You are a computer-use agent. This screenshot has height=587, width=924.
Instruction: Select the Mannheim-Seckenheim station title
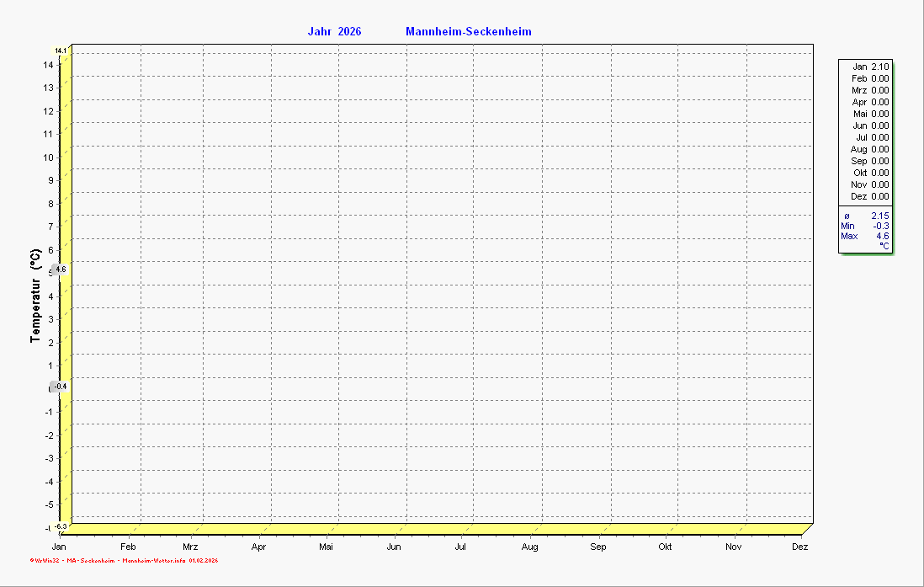coord(468,32)
